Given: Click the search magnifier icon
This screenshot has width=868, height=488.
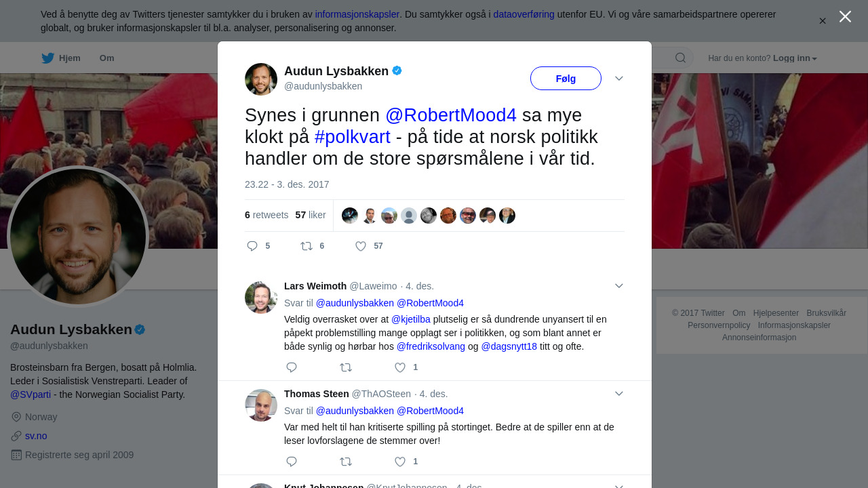Looking at the screenshot, I should tap(680, 58).
